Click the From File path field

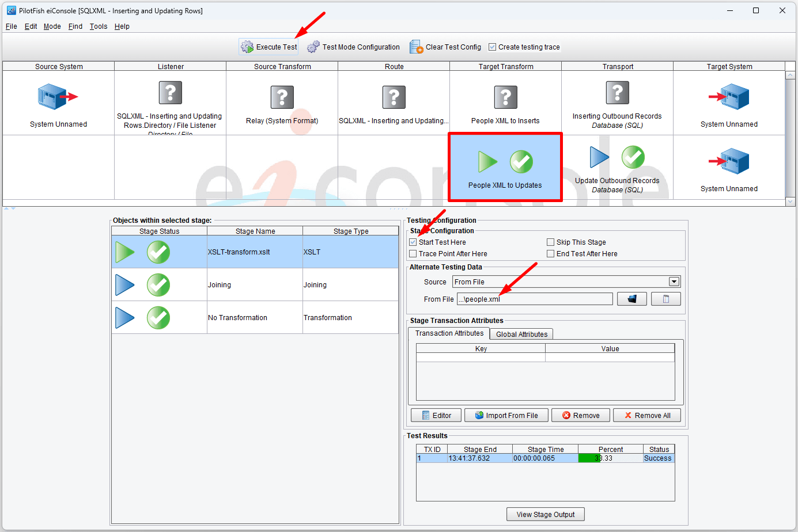pos(535,299)
